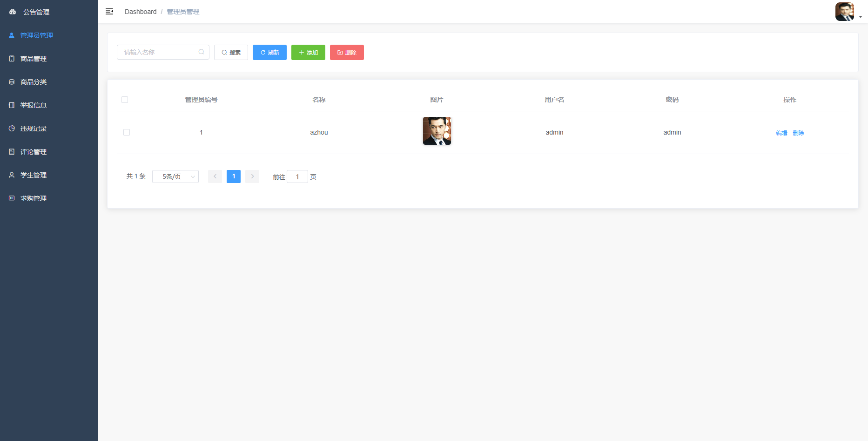Screen dimensions: 868x441
Task: Click the 请输入名称 search input field
Action: [x=158, y=52]
